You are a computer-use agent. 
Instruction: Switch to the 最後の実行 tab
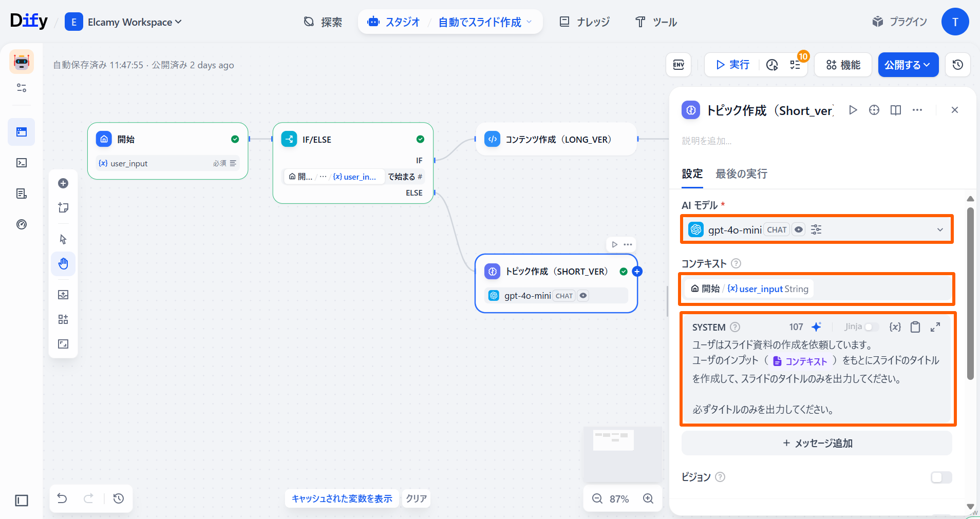(741, 174)
